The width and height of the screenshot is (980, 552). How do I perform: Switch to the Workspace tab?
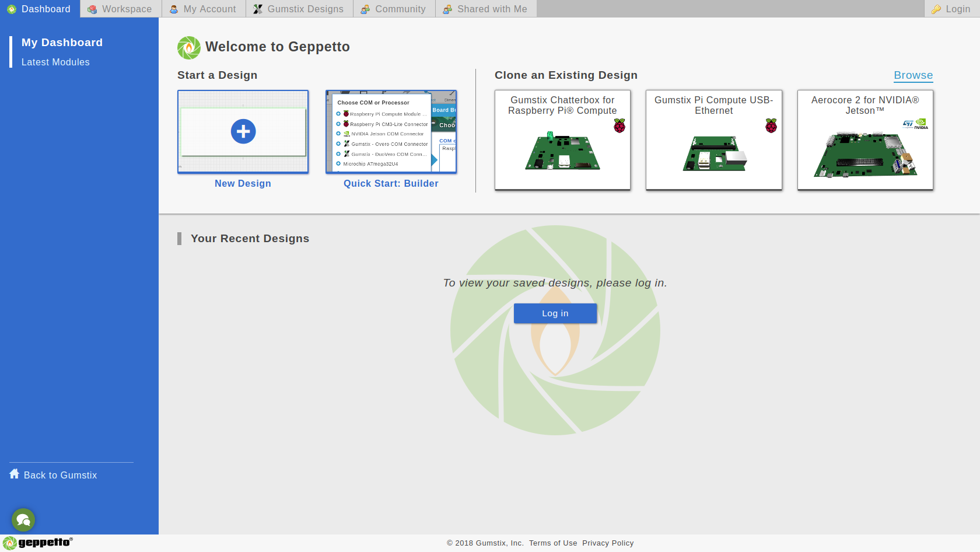coord(121,9)
